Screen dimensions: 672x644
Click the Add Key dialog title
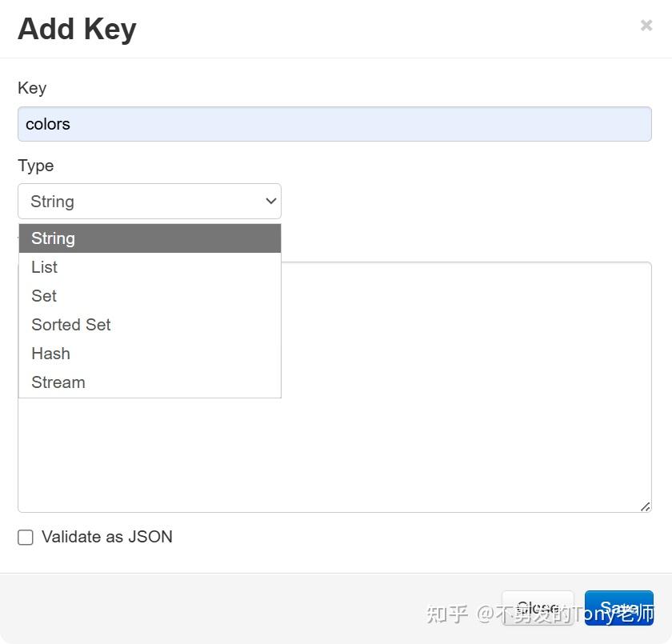76,28
